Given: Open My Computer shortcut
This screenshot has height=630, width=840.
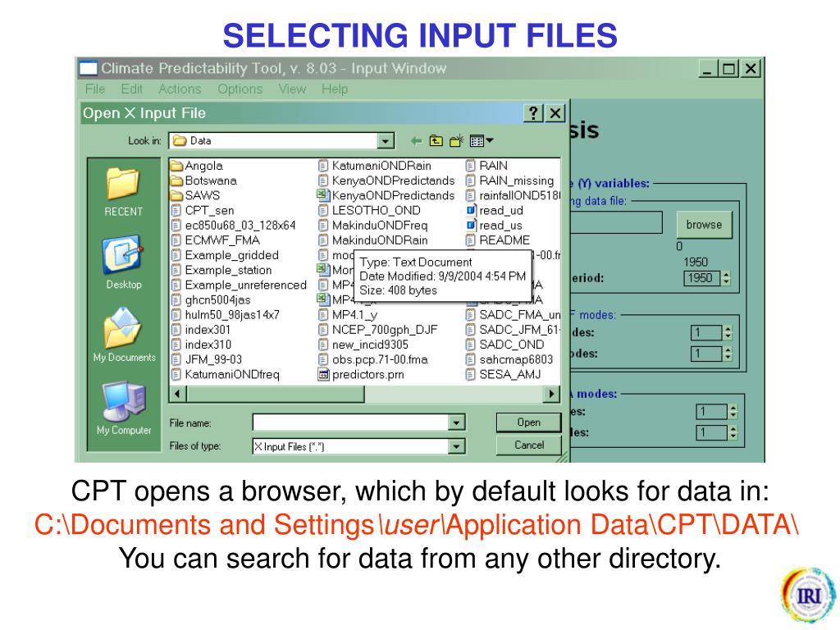Looking at the screenshot, I should click(x=124, y=408).
